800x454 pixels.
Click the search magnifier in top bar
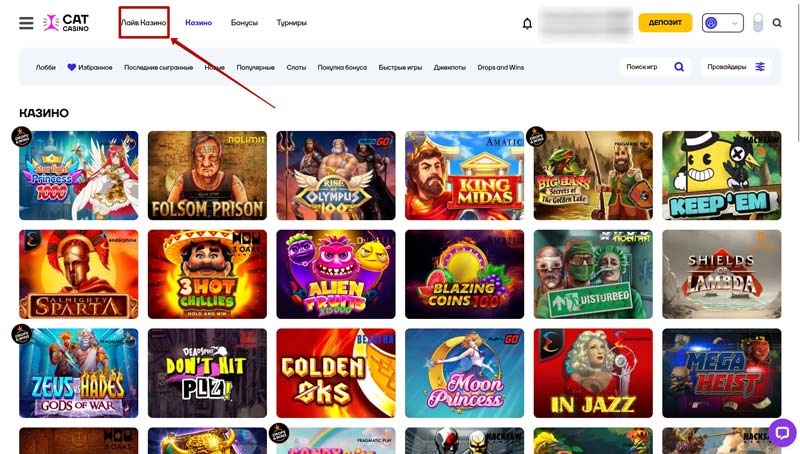[777, 23]
